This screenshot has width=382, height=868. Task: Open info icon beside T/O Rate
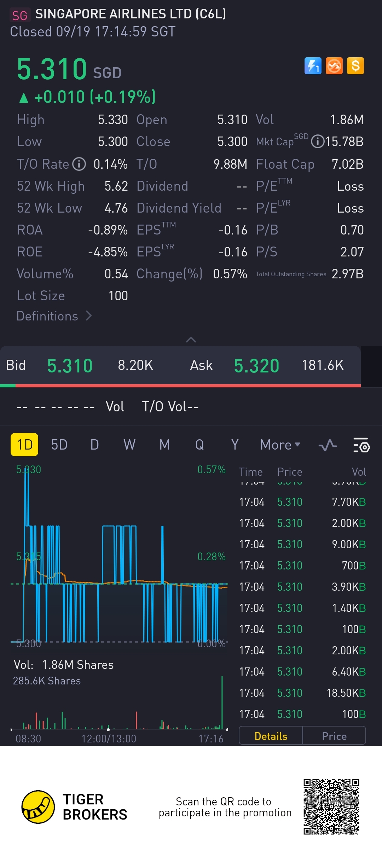click(79, 164)
